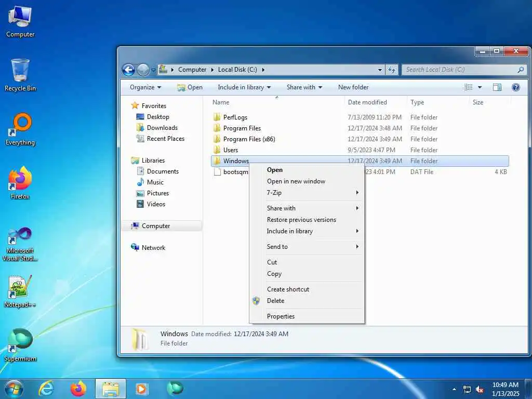The height and width of the screenshot is (399, 532).
Task: Select the PerfLogs folder icon
Action: (x=217, y=117)
